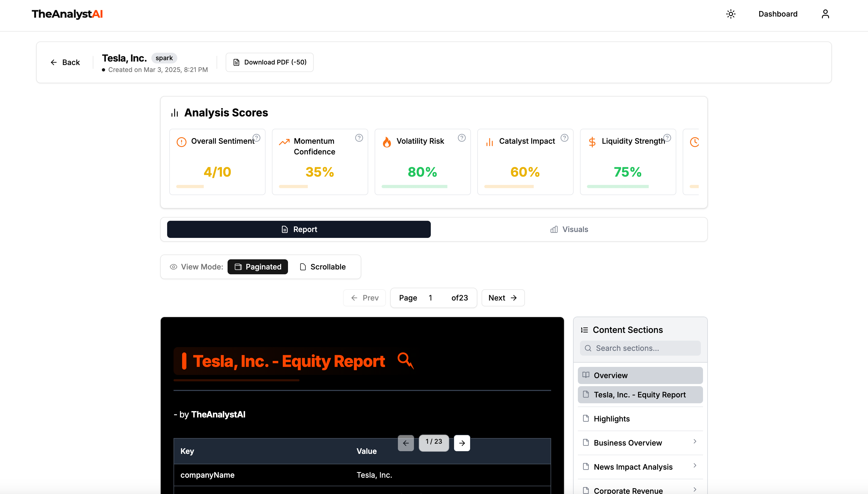Click the page number input field
868x494 pixels.
pos(434,298)
